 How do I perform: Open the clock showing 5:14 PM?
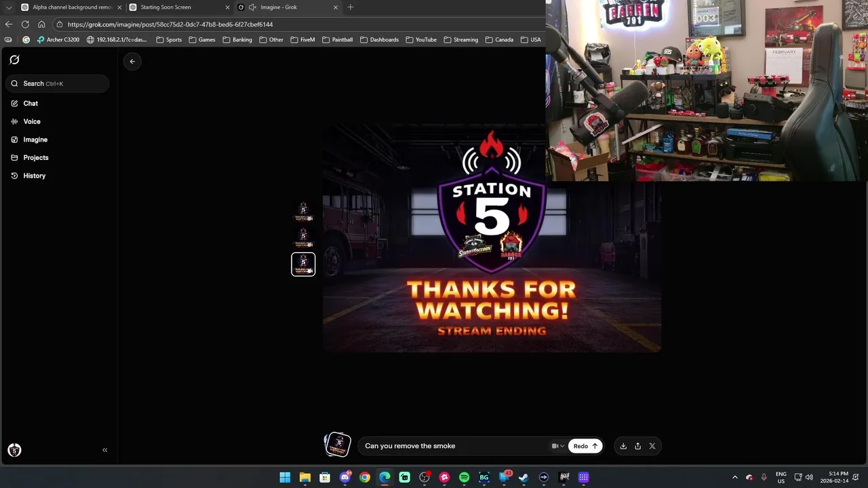tap(834, 477)
